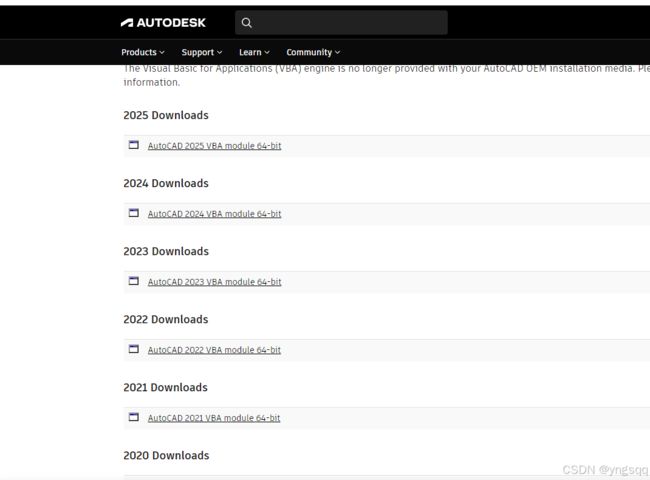Open AutoCAD 2022 VBA module 64-bit link
Screen dimensions: 650x480
tap(214, 350)
